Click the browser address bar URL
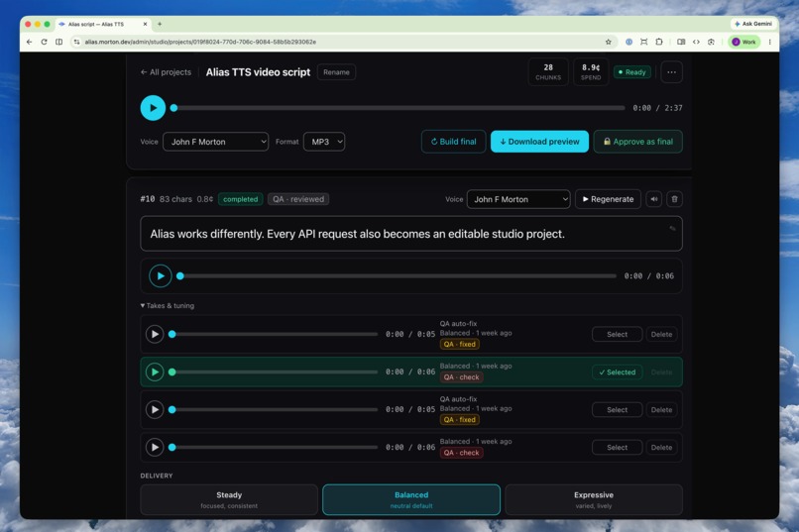 [200, 42]
